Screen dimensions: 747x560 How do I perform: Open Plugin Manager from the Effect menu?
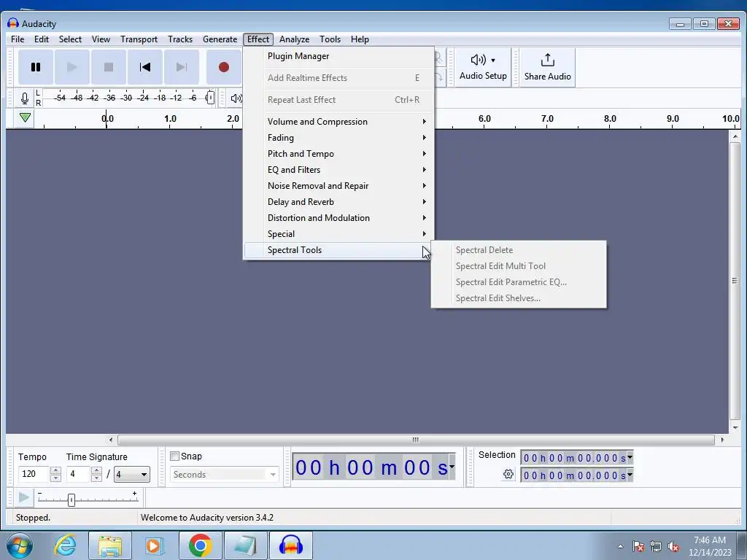338,56
